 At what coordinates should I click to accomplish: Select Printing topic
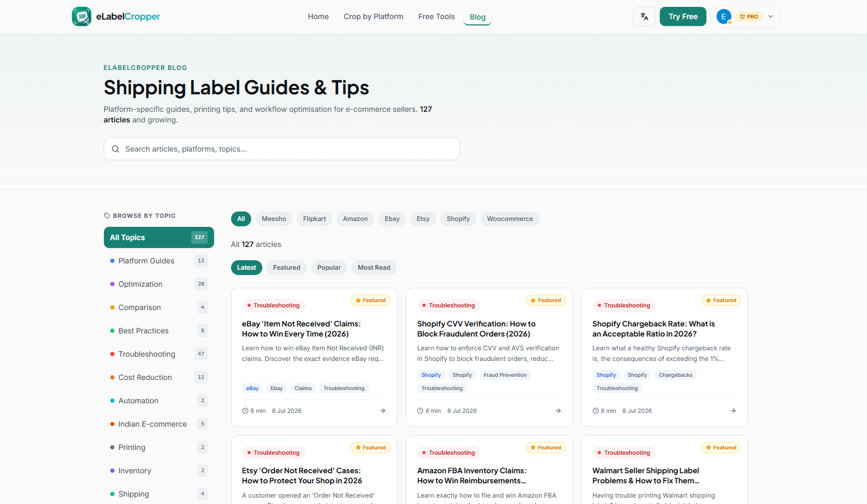(159, 447)
